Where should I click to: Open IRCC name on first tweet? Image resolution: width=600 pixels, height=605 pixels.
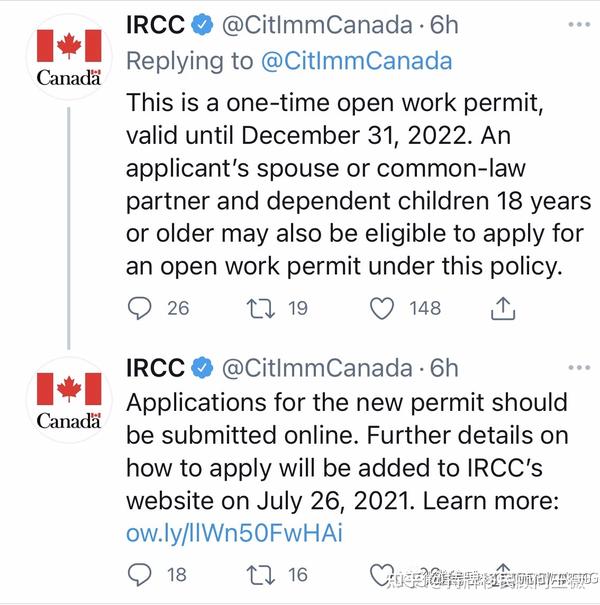(155, 25)
